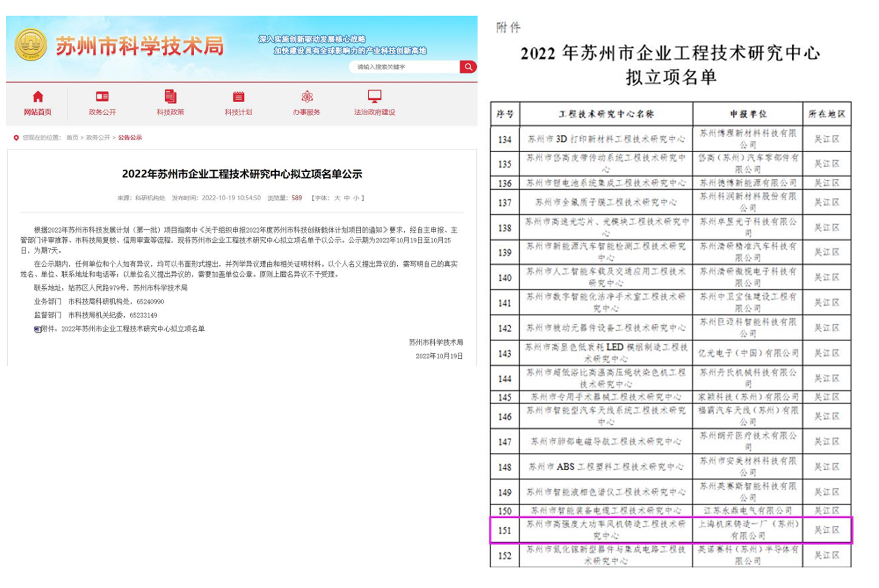Click the red search magnifier button

tap(468, 67)
